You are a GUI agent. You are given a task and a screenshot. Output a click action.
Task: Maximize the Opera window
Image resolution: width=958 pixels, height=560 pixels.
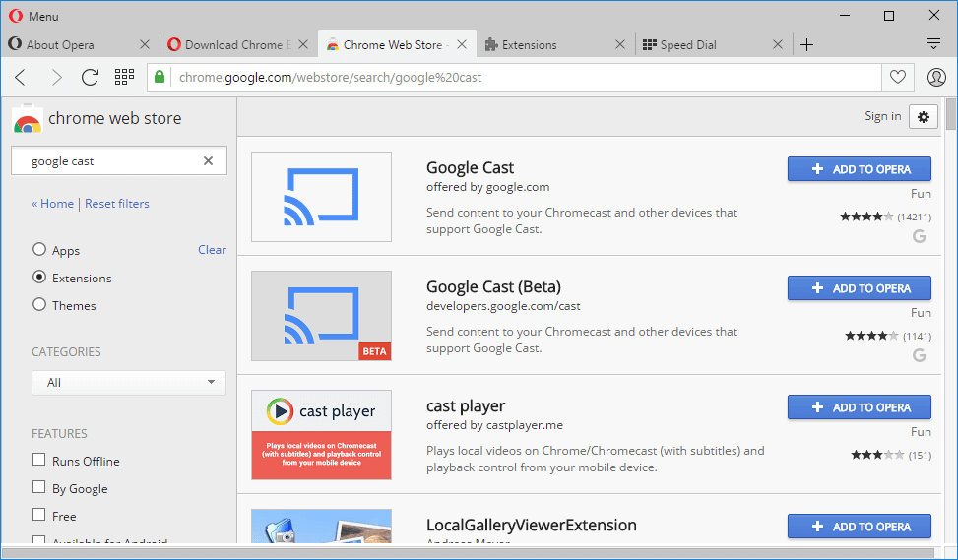[x=889, y=16]
